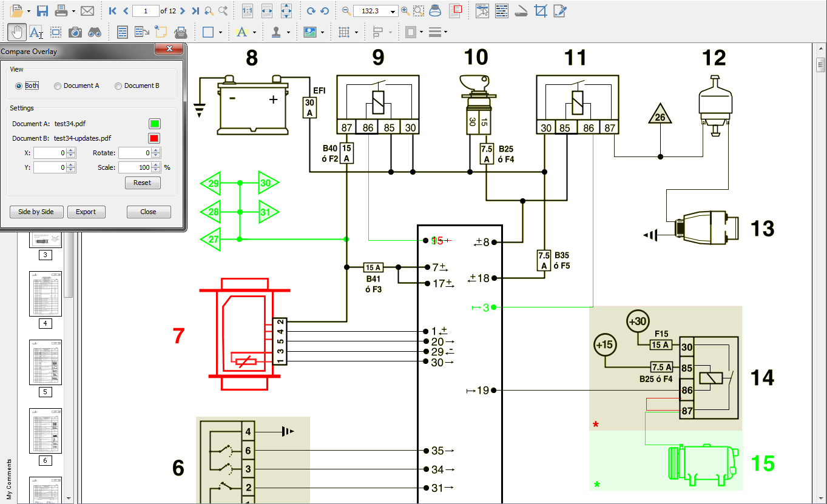This screenshot has height=504, width=827.
Task: Expand the text highlight tool dropdown
Action: point(254,32)
